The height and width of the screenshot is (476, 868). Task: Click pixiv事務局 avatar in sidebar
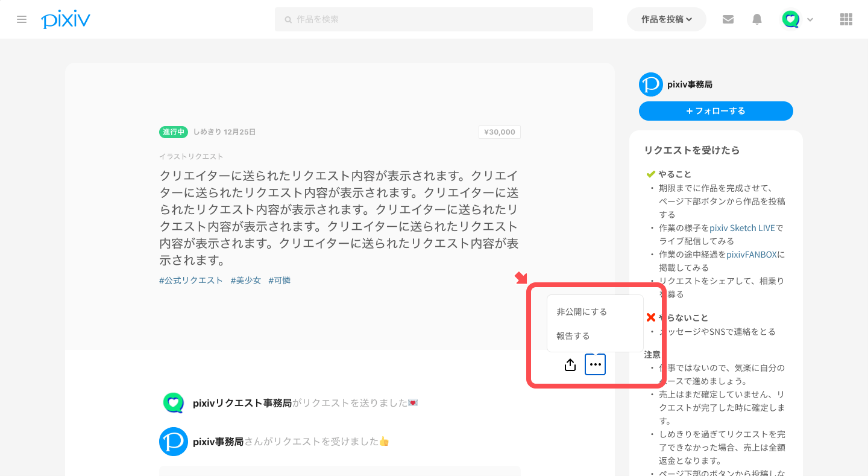click(x=650, y=84)
